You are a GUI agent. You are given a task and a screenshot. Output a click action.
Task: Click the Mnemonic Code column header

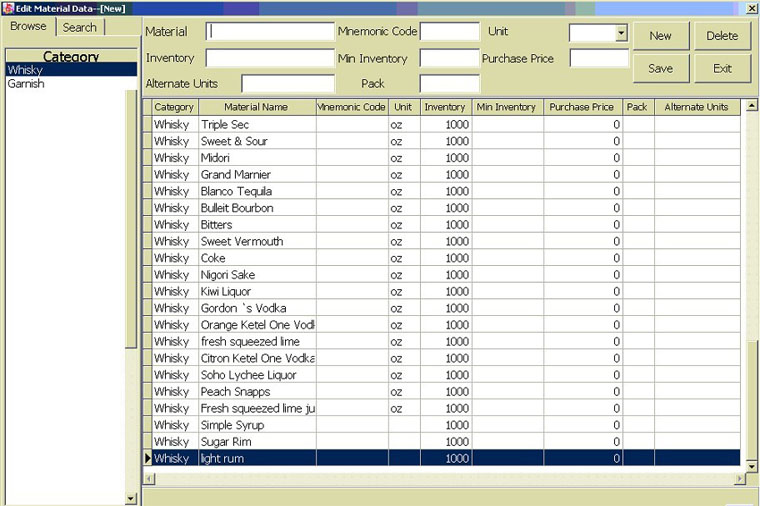352,107
